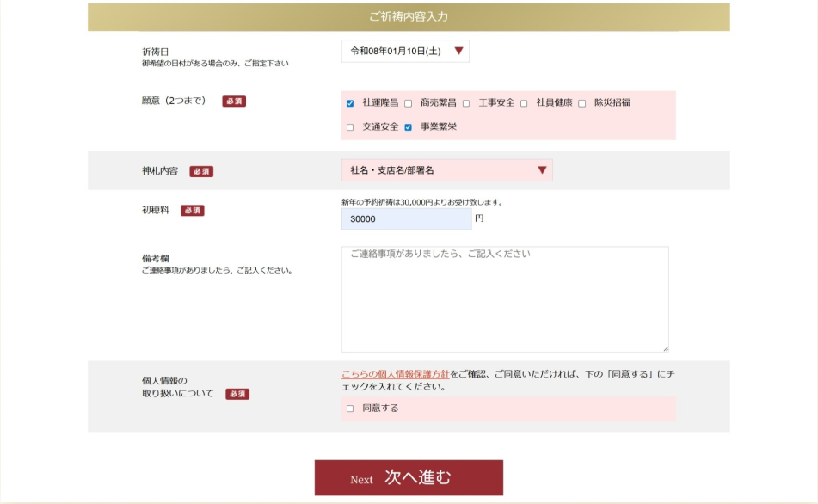Click the 必須 badge beside 神札内容
The height and width of the screenshot is (504, 818).
point(201,171)
